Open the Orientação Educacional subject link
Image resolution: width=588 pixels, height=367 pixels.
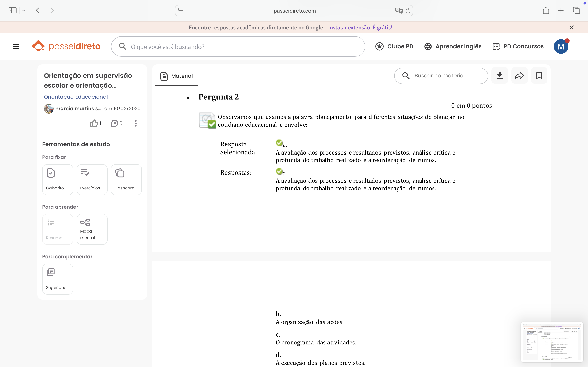[76, 97]
